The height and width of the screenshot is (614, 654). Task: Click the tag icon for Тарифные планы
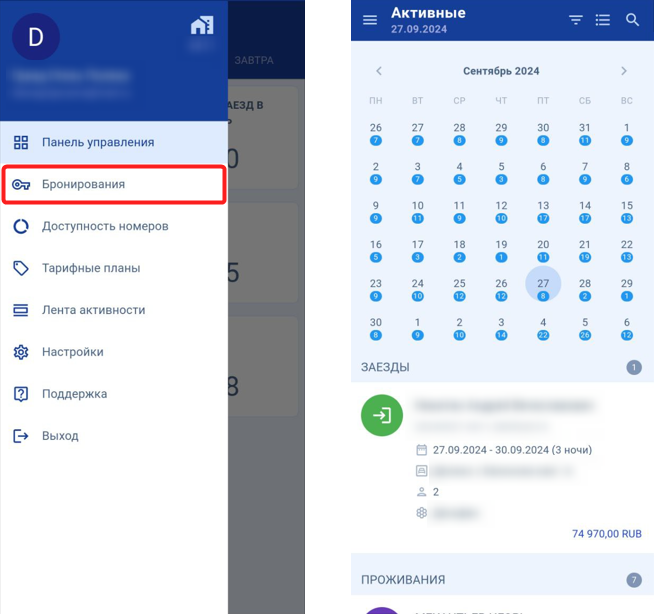(x=21, y=268)
